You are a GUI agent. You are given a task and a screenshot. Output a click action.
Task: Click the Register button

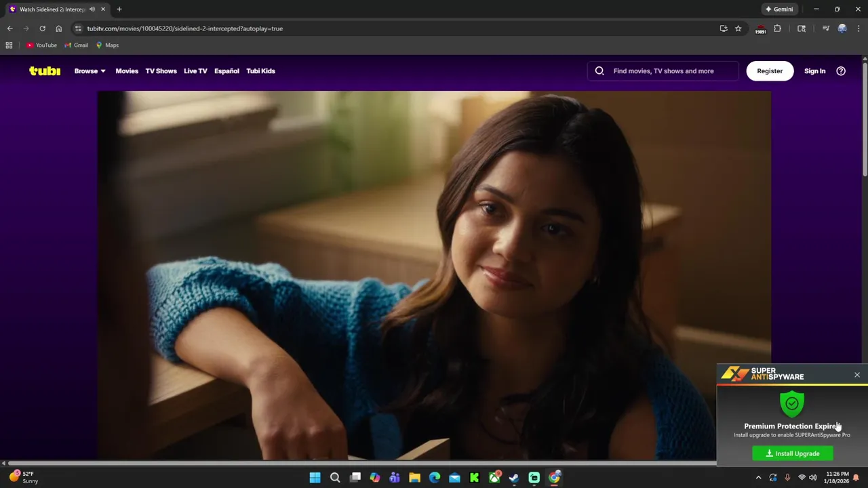click(x=770, y=70)
